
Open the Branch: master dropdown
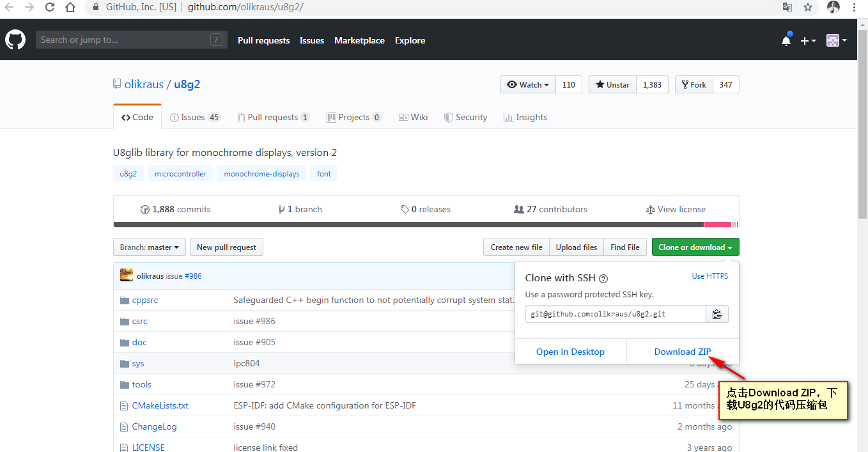coord(150,247)
